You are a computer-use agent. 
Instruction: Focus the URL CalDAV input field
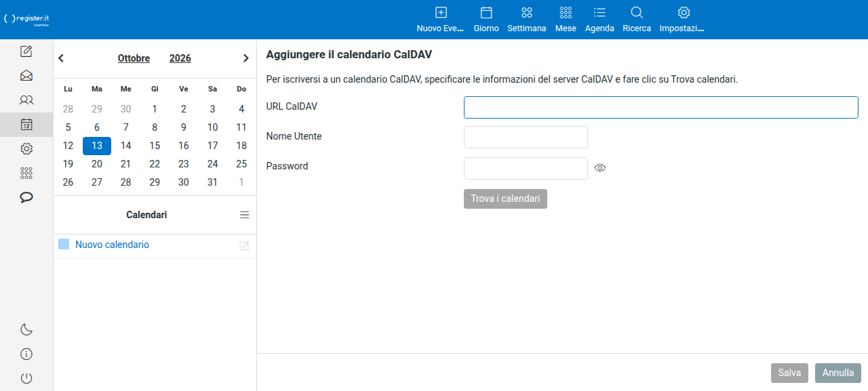[661, 107]
